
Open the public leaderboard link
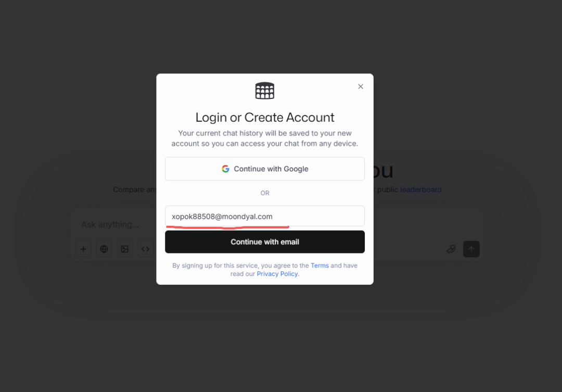(421, 189)
